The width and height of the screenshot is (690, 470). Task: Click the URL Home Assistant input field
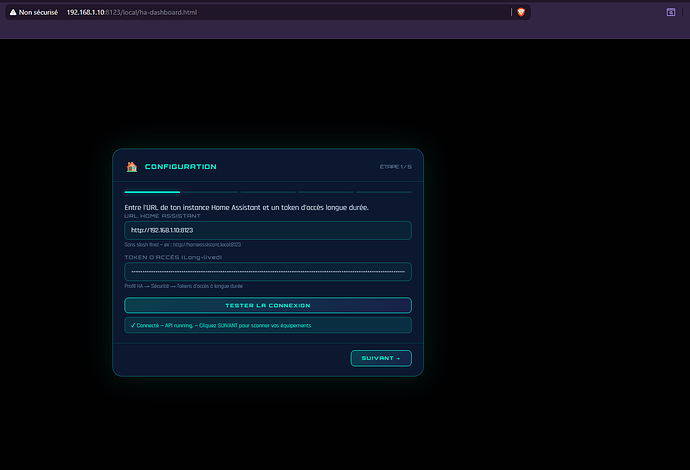[x=268, y=230]
